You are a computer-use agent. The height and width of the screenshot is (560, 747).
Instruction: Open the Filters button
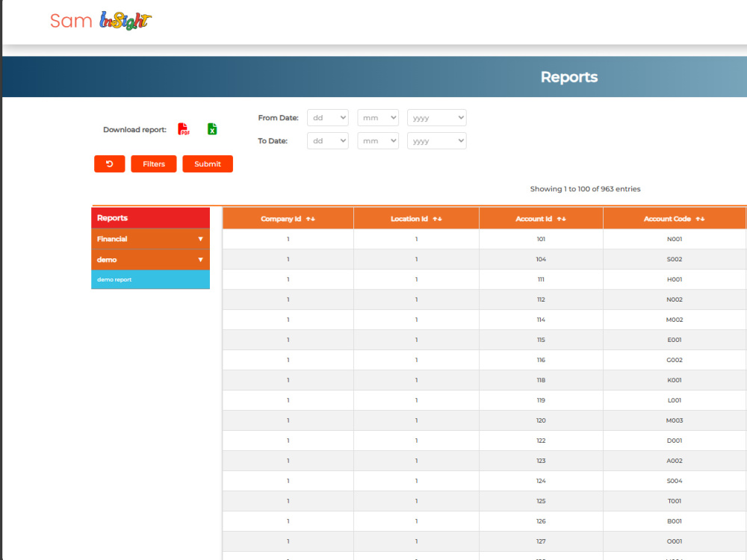click(154, 164)
